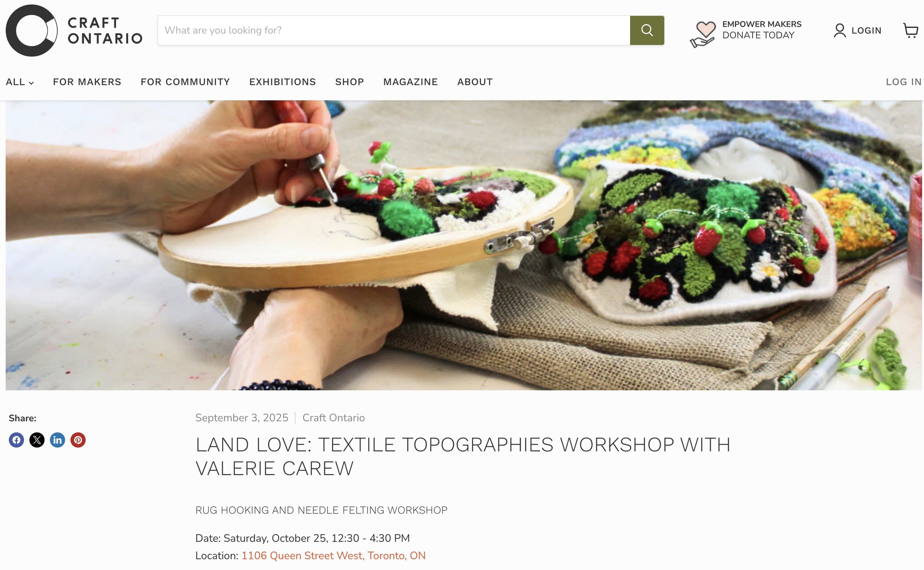Click the Empower Makers Donate Today link
Screen dimensions: 924x570
tap(762, 30)
